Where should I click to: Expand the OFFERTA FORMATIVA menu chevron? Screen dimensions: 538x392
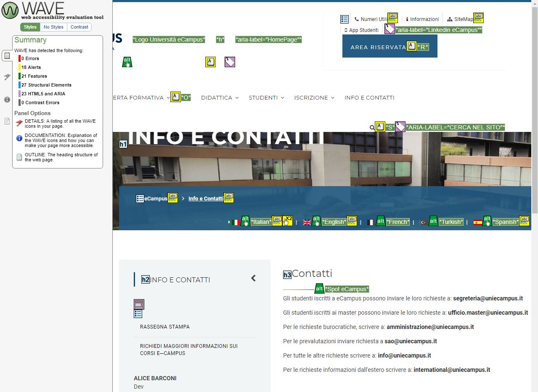168,97
